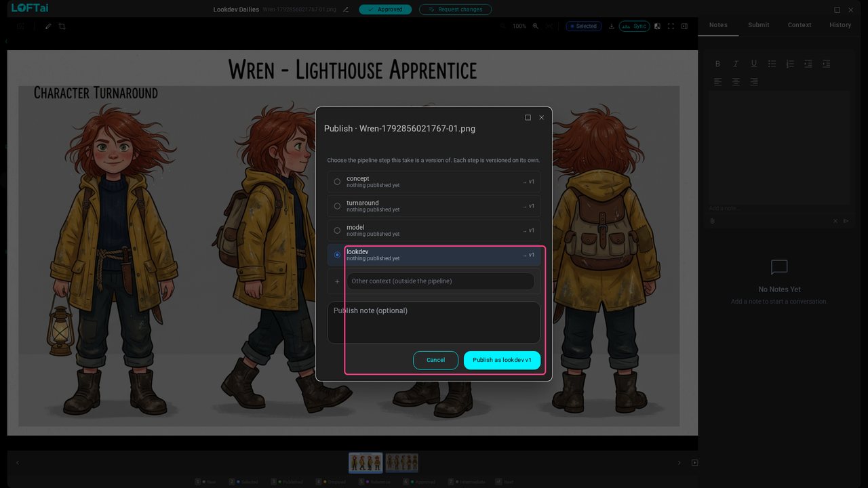
Task: Close the Publish dialog with the X
Action: 541,117
